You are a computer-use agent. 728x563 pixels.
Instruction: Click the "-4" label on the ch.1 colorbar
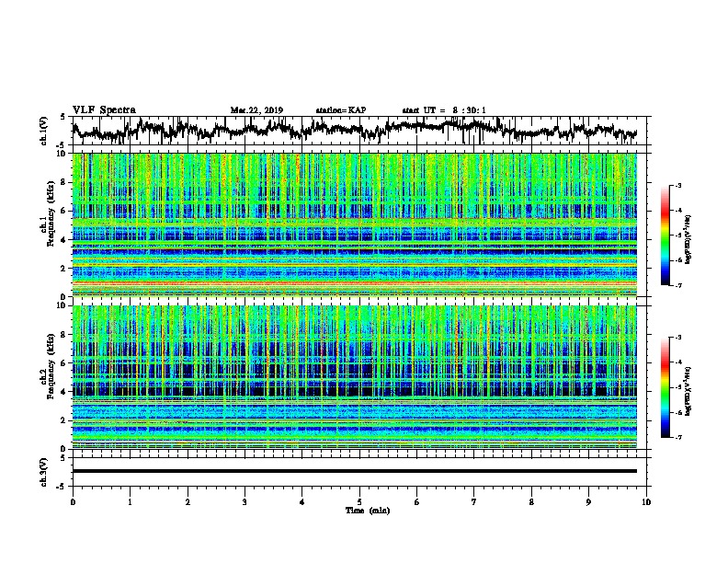[x=678, y=211]
